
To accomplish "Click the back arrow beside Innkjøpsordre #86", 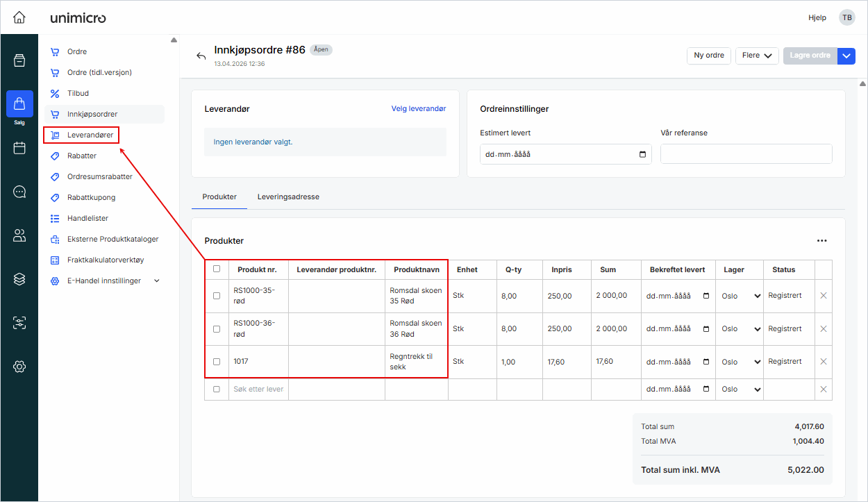I will tap(201, 56).
